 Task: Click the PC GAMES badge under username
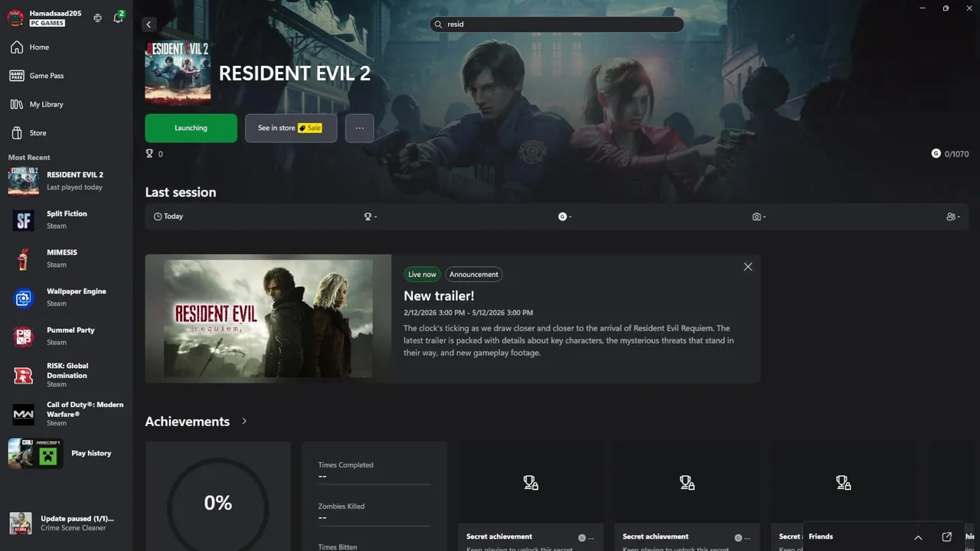(47, 24)
